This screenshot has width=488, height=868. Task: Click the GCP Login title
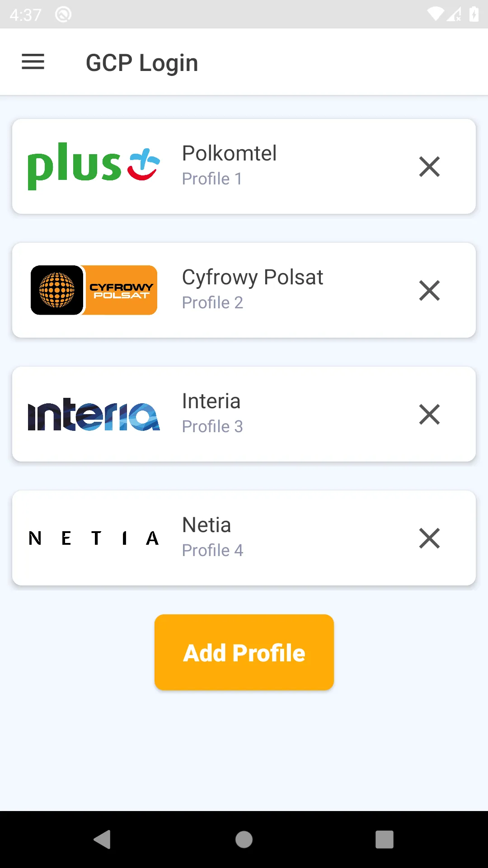point(142,62)
